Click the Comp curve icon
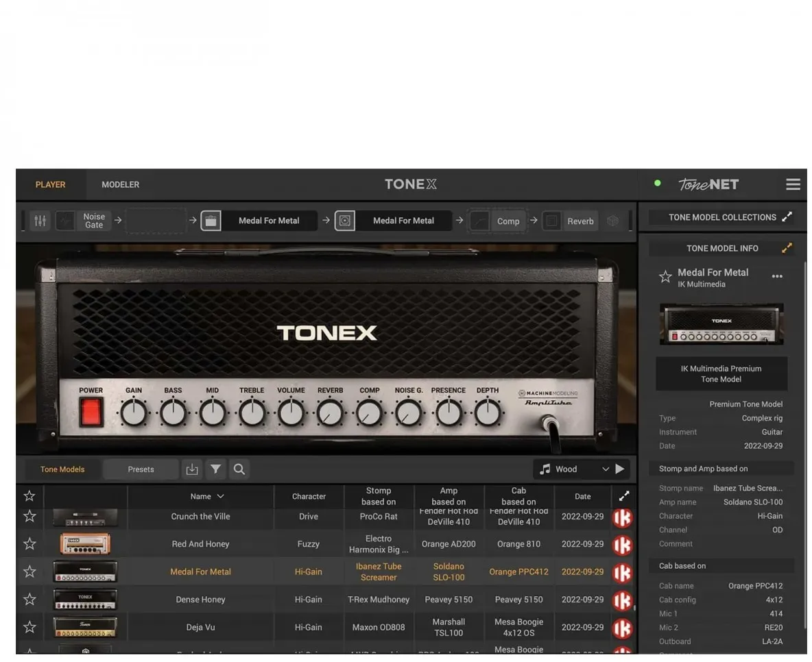Image resolution: width=812 pixels, height=662 pixels. click(480, 221)
